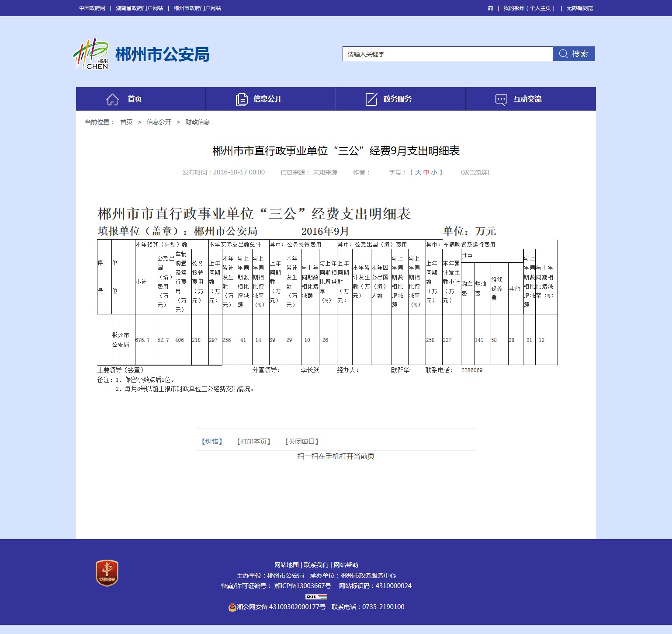This screenshot has height=634, width=672.
Task: Click the police badge icon beside 湘公网安备
Action: (232, 607)
